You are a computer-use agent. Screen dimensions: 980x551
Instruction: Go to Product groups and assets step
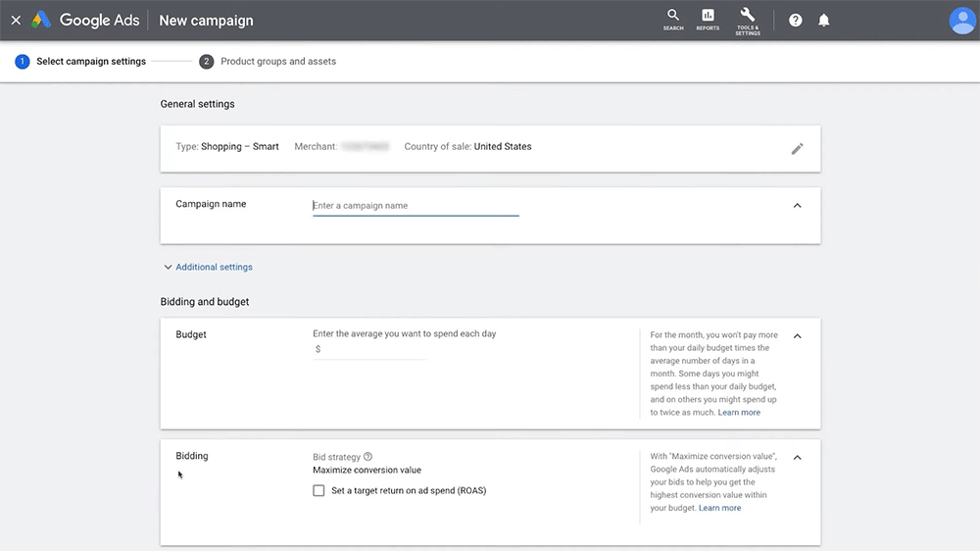click(x=277, y=62)
